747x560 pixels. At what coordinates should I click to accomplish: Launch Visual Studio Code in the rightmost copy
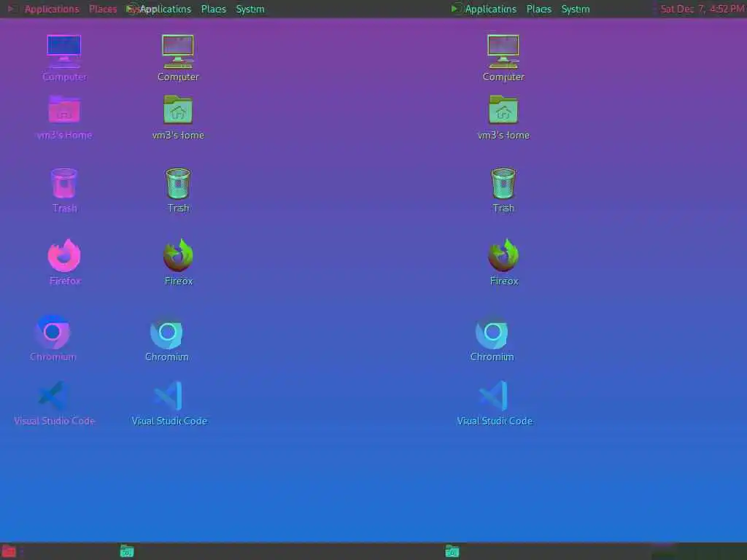494,396
